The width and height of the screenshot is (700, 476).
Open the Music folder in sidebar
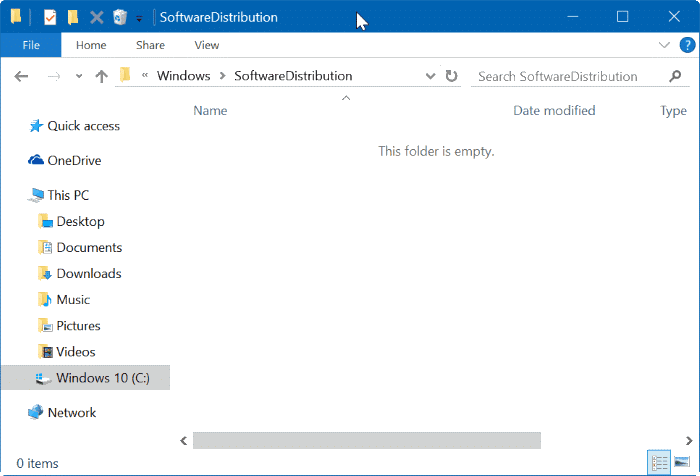pos(73,300)
